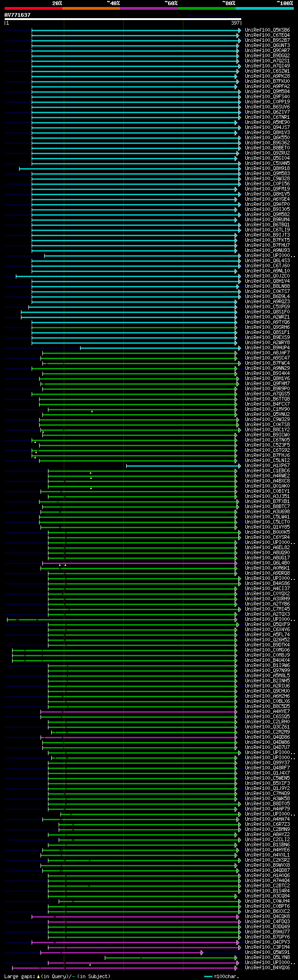Select the AV771637 query label

tap(18, 15)
